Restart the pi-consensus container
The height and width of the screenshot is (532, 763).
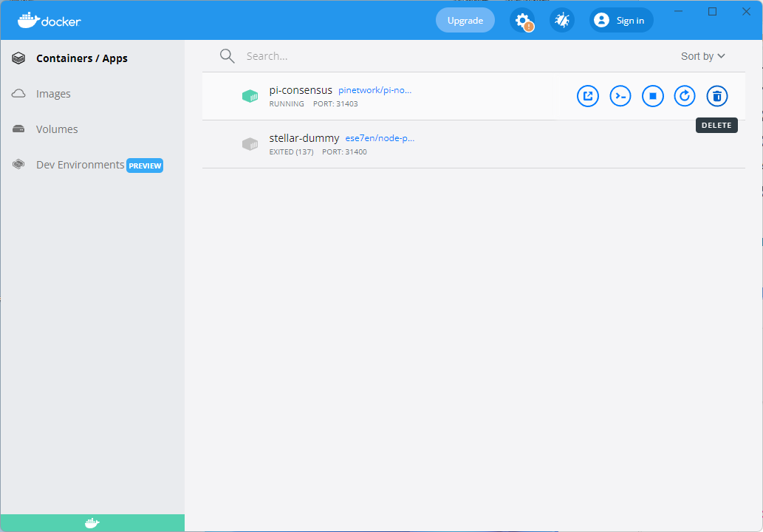coord(685,96)
